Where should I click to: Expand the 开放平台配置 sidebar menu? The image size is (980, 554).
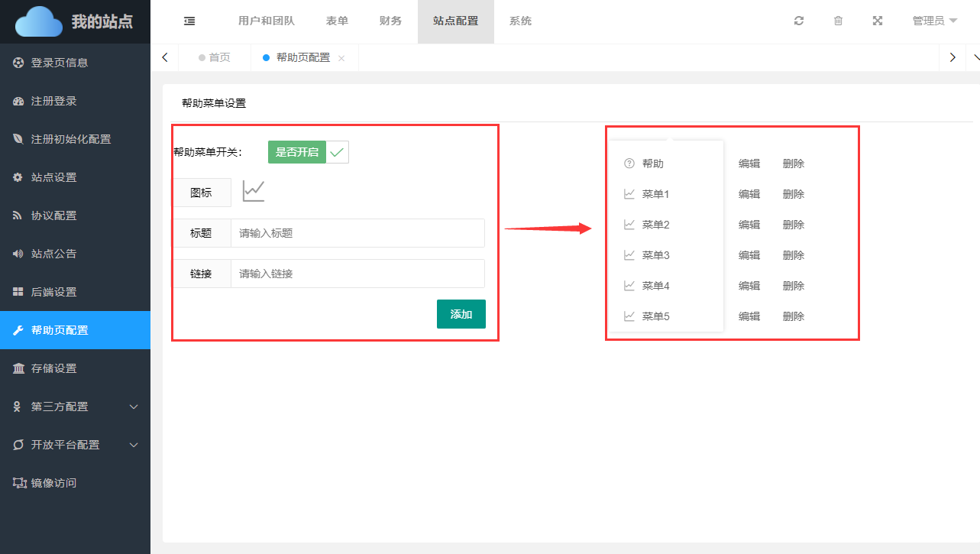75,445
